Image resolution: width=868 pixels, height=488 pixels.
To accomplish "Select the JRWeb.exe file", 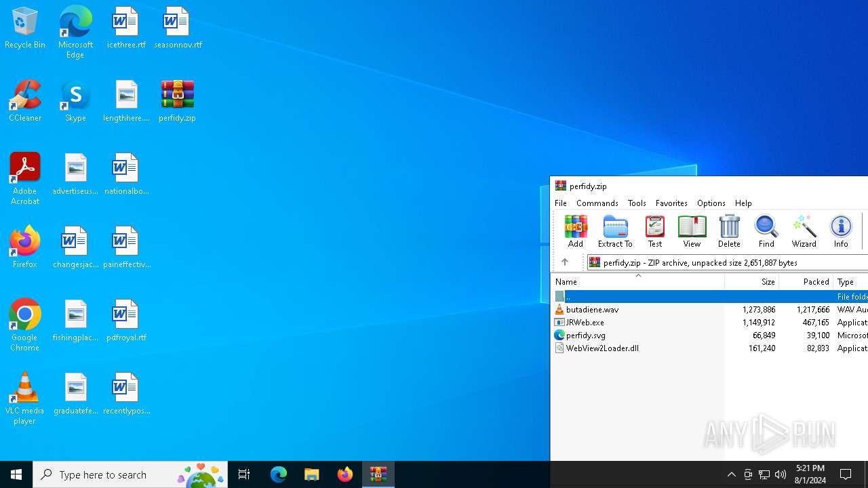I will point(709,322).
